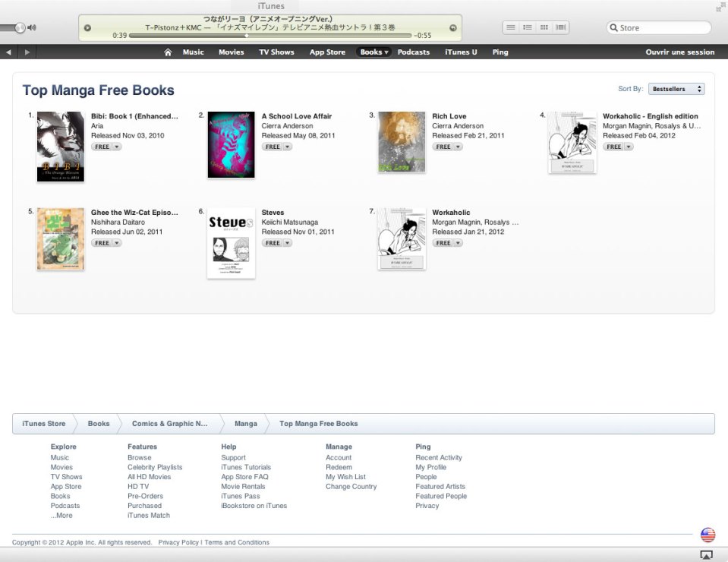Image resolution: width=728 pixels, height=562 pixels.
Task: Click the Home icon in the store navigation
Action: coord(167,52)
